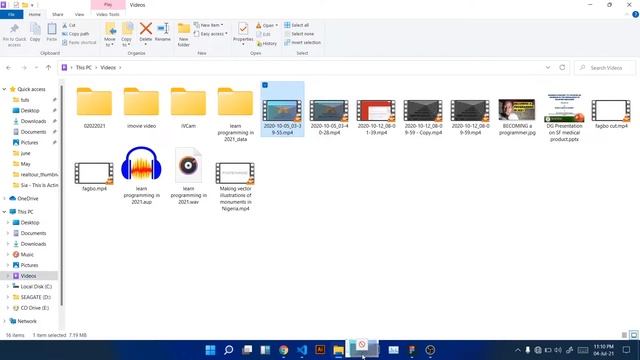
Task: Select the imovie video folder
Action: coord(141,108)
